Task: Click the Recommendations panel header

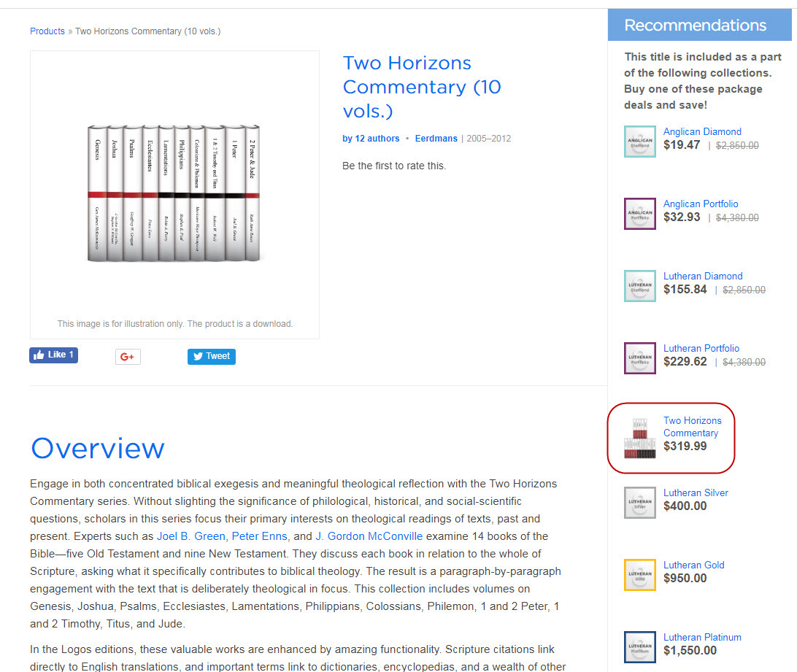Action: coord(699,25)
